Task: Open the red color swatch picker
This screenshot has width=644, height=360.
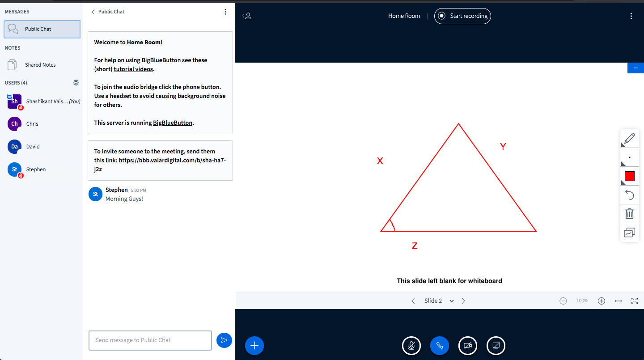Action: click(x=629, y=176)
